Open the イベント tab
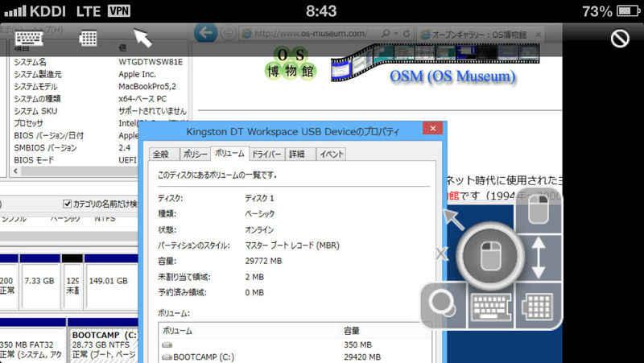This screenshot has width=644, height=363. pyautogui.click(x=331, y=154)
